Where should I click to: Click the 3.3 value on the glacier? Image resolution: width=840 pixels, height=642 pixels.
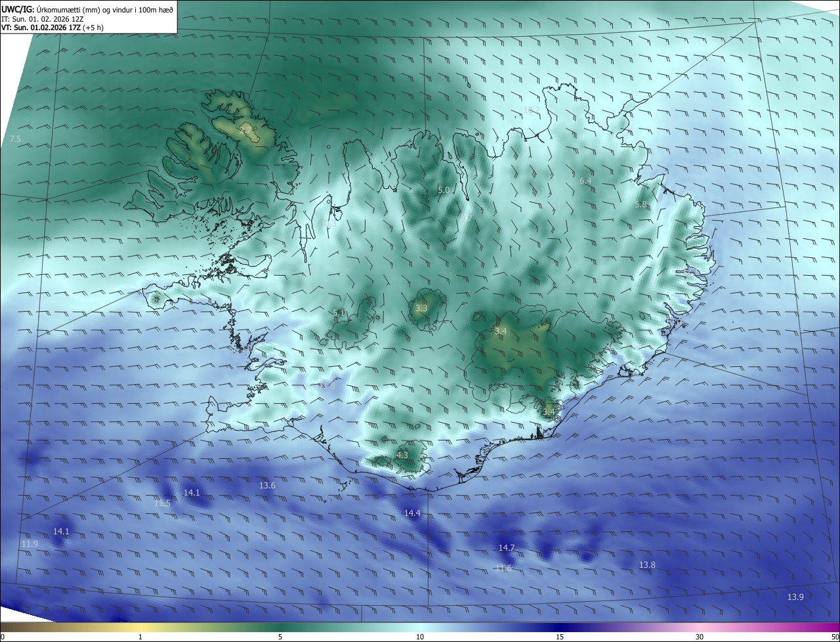point(421,308)
